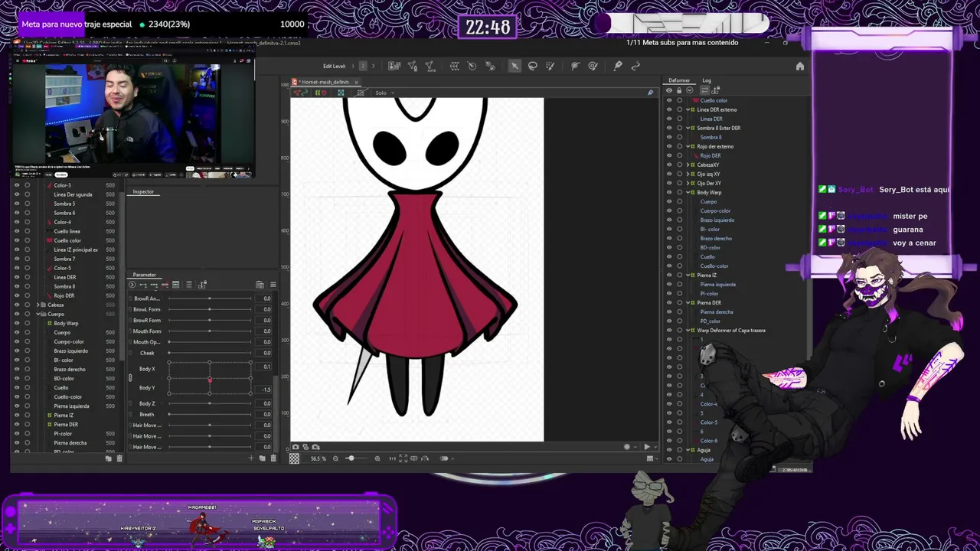The image size is (980, 551).
Task: Open the Parameter panel hamburger menu
Action: [273, 285]
